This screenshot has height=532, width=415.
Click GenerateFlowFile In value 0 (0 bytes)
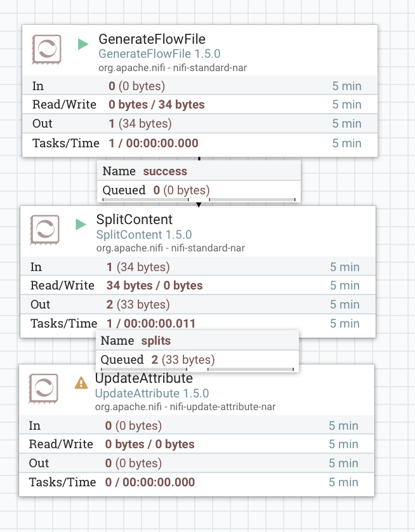tap(136, 86)
